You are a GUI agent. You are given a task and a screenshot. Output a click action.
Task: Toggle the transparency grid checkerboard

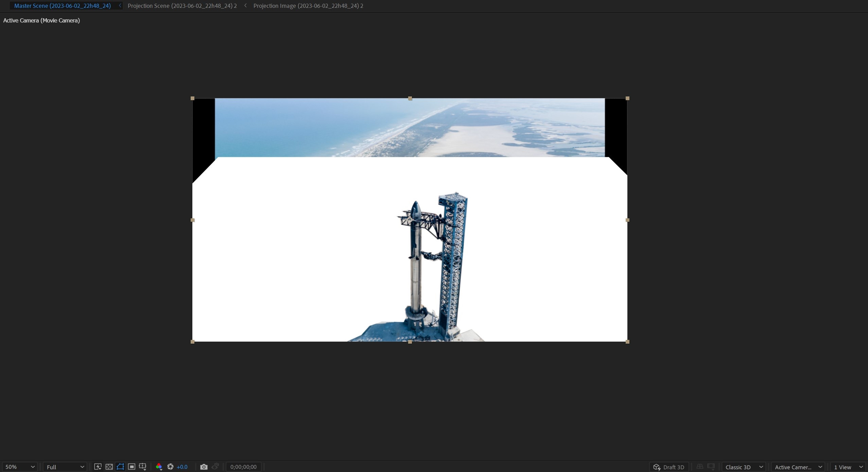coord(109,467)
